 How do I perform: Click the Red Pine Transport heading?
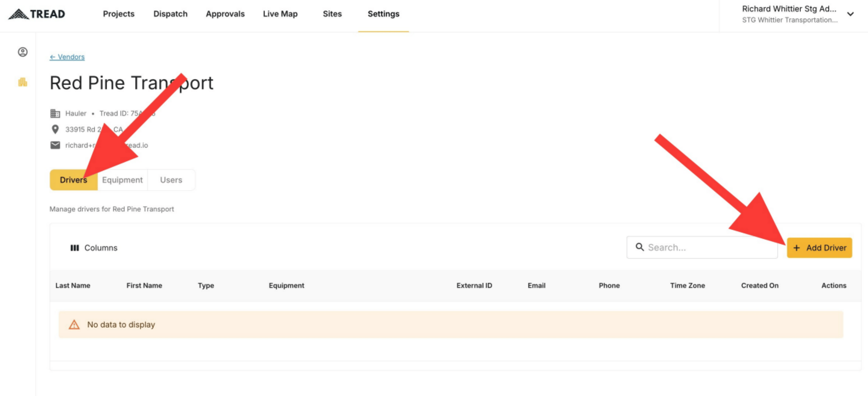(x=131, y=83)
